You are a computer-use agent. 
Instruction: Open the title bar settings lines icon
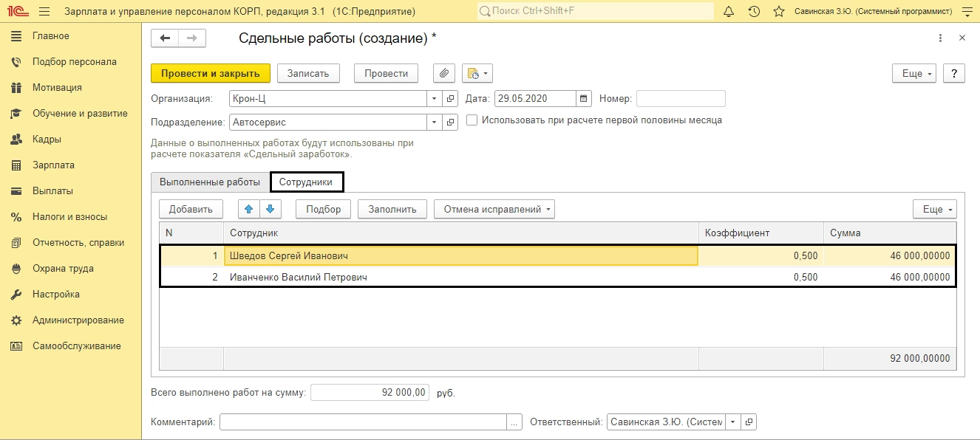coord(967,12)
